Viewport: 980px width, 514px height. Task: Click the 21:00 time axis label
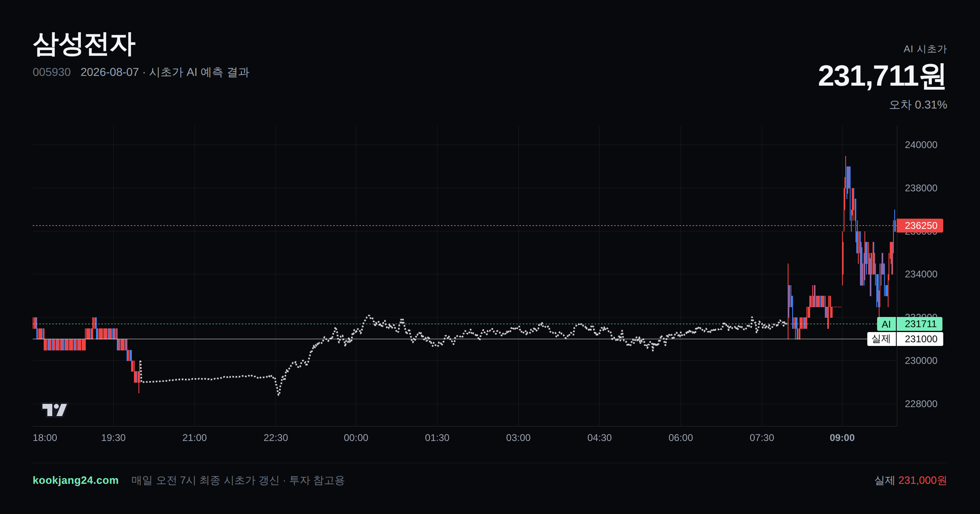tap(194, 438)
